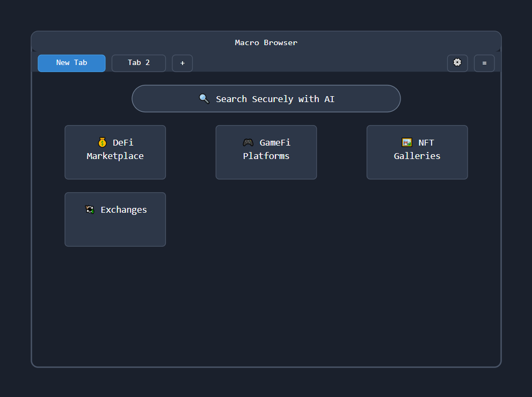Image resolution: width=532 pixels, height=397 pixels.
Task: Open browser settings via the gear icon
Action: pos(457,63)
